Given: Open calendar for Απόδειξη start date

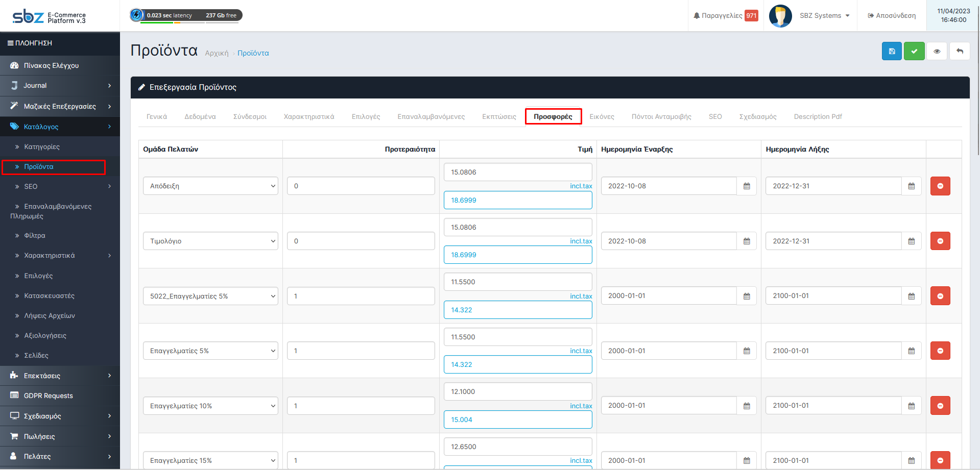Looking at the screenshot, I should [746, 186].
